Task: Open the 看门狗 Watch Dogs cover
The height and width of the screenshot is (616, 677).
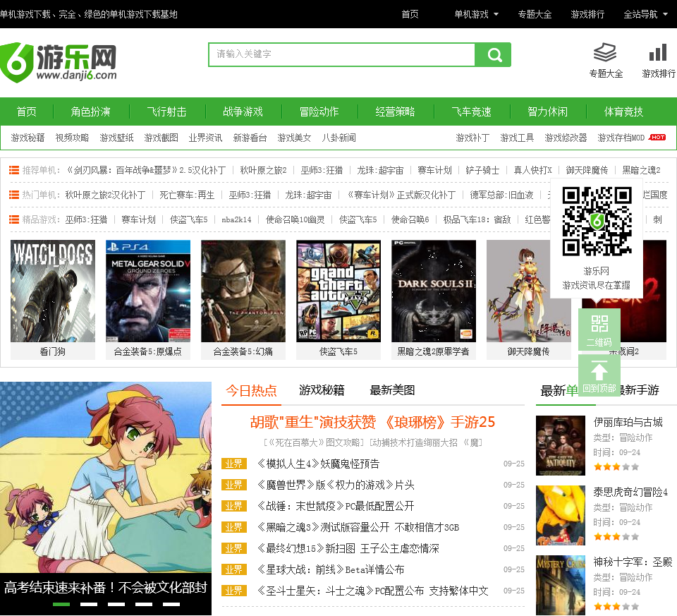Action: pyautogui.click(x=53, y=291)
